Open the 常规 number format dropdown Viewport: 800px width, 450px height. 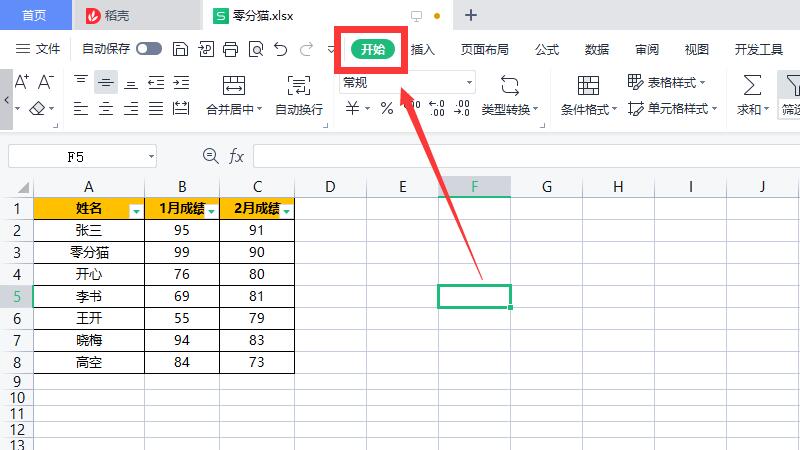tap(469, 82)
